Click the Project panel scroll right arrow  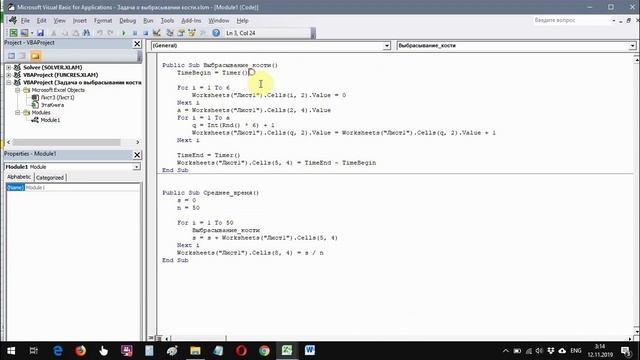click(138, 142)
